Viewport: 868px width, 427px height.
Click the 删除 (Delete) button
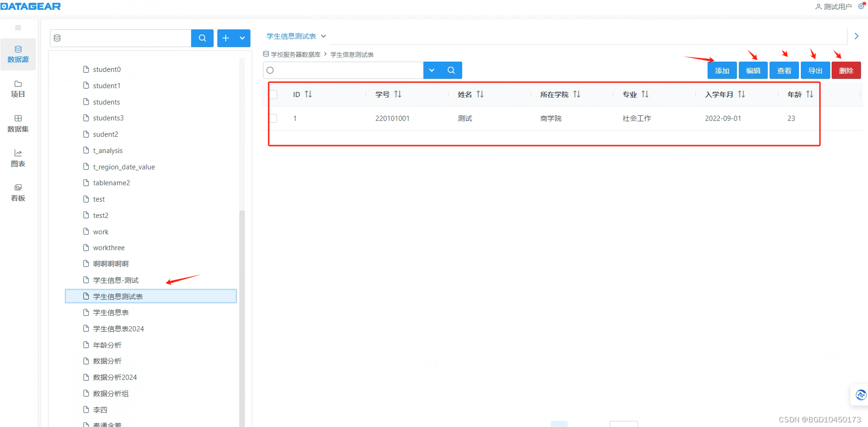pyautogui.click(x=846, y=70)
